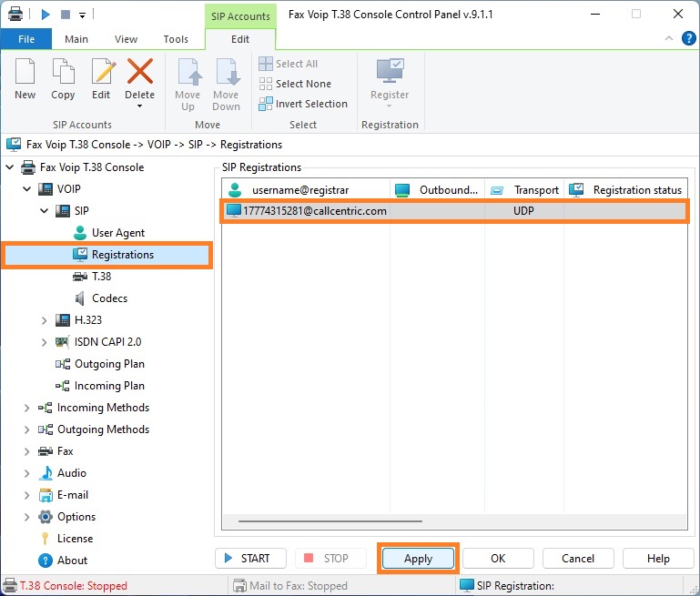Click the printer icon in title bar

[15, 14]
